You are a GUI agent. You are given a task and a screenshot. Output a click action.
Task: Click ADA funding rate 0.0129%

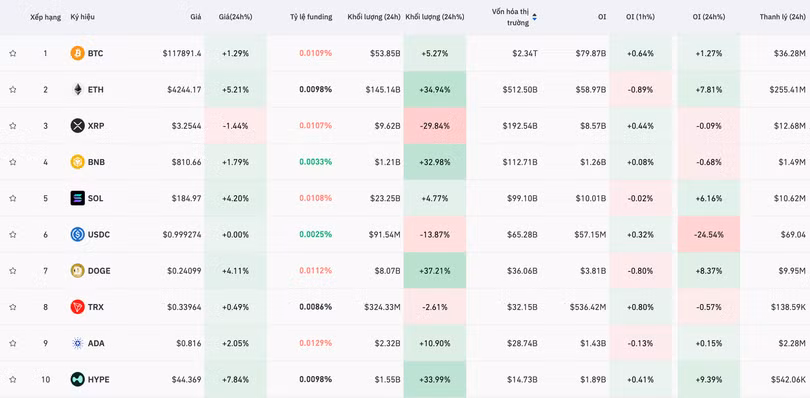(316, 343)
